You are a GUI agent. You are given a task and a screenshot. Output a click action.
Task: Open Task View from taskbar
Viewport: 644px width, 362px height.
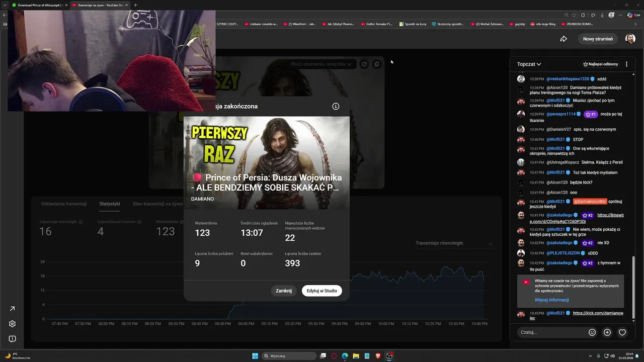[323, 356]
